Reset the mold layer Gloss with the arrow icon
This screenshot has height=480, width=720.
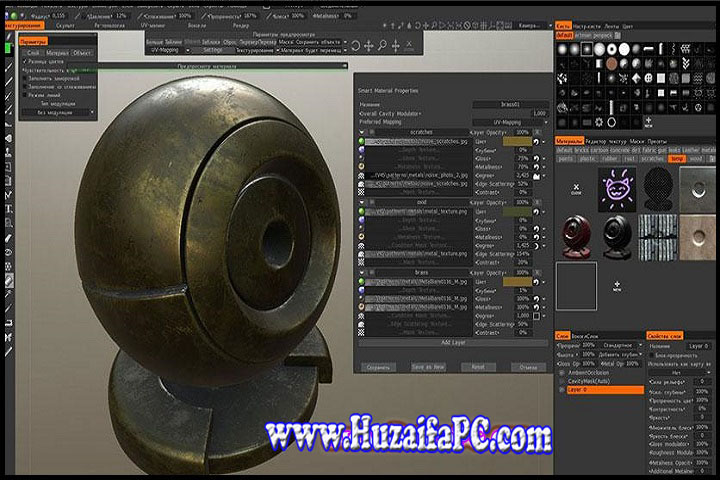[536, 229]
